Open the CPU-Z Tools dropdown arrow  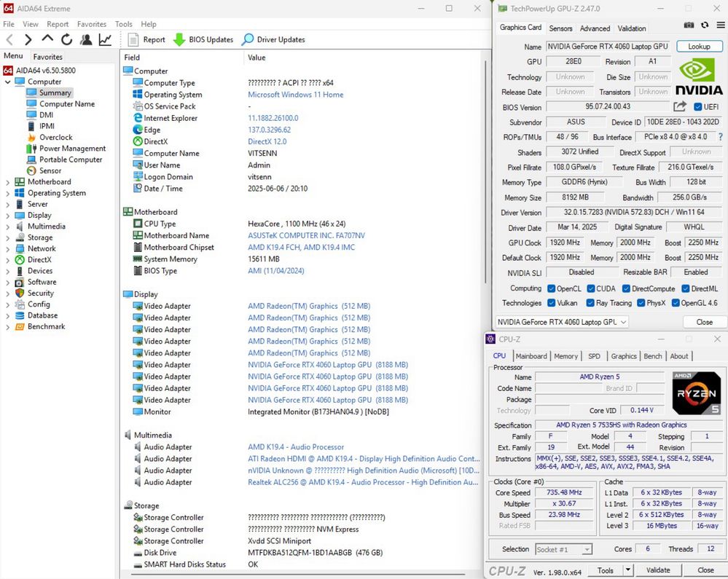tap(627, 570)
